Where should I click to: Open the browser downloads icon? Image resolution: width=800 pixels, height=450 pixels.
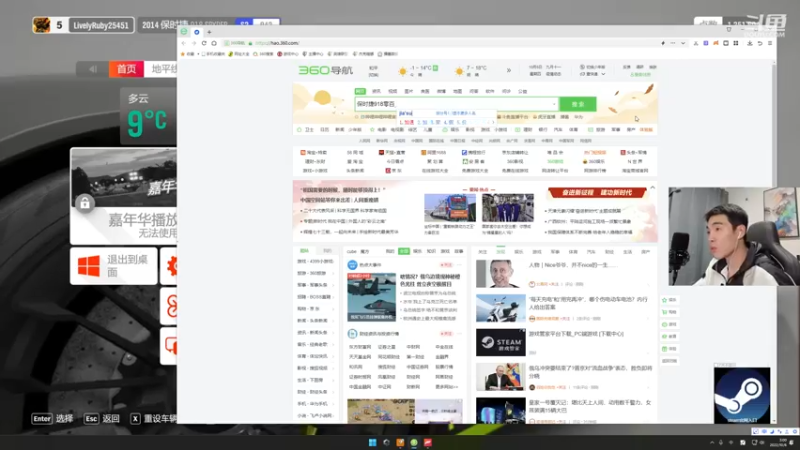click(x=749, y=43)
